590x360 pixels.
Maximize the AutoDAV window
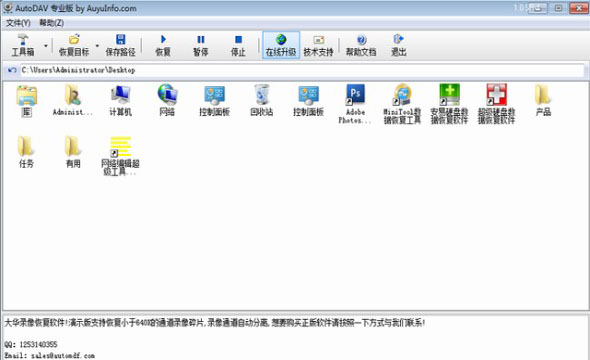coord(558,8)
